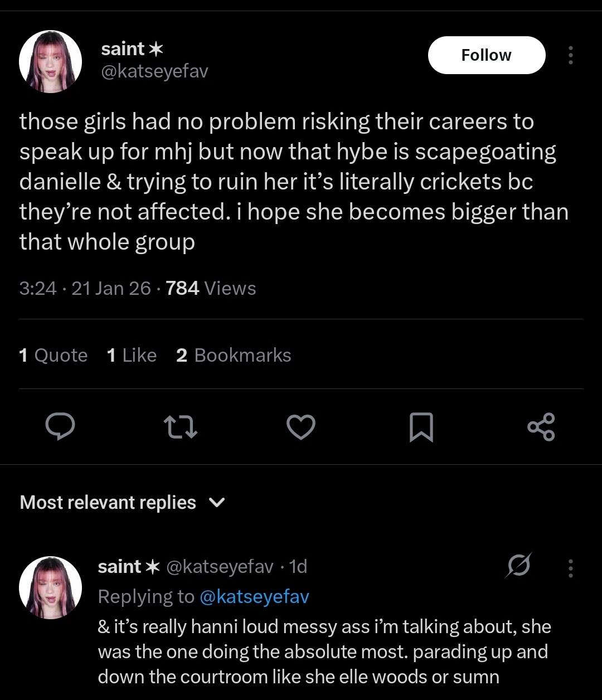Open the @katseyefav handle under post author
The height and width of the screenshot is (700, 602).
click(x=154, y=72)
